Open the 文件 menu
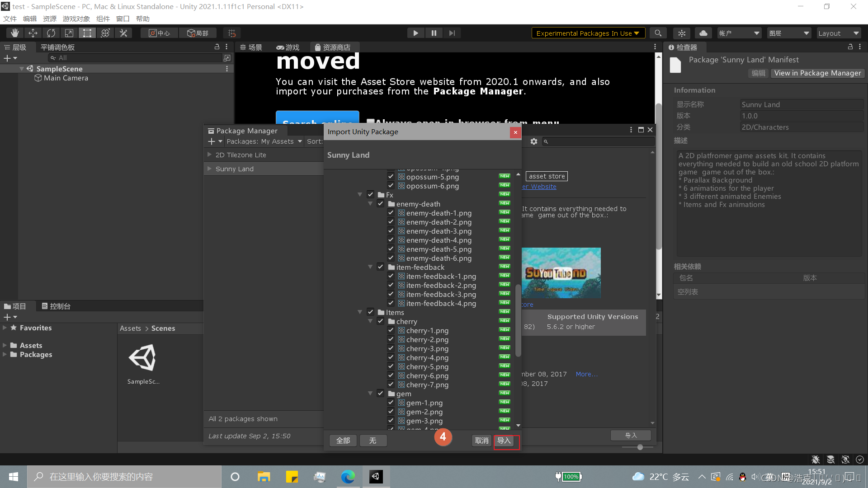This screenshot has width=868, height=488. 10,19
